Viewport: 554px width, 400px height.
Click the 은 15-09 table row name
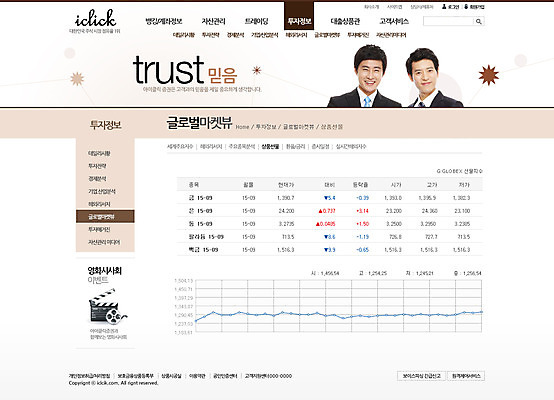pos(200,211)
